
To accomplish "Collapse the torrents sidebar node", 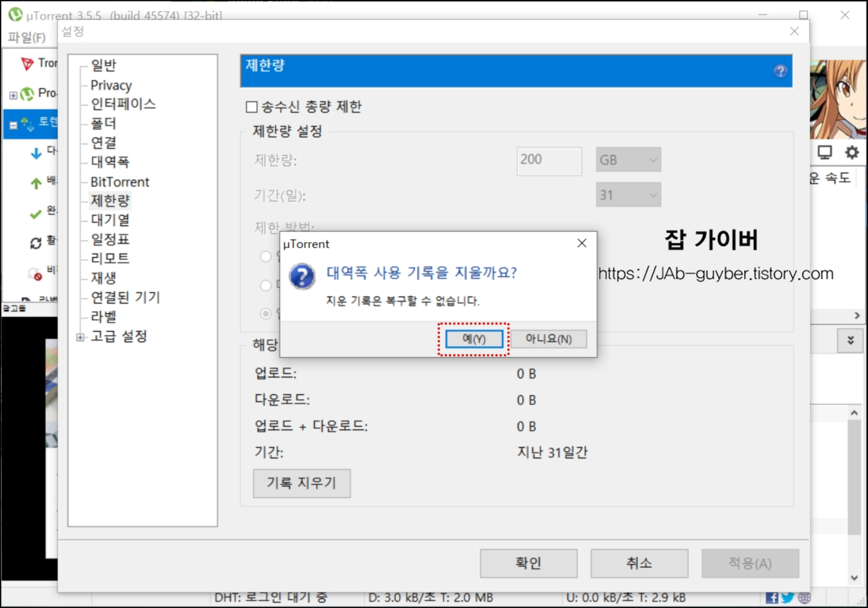I will (13, 125).
